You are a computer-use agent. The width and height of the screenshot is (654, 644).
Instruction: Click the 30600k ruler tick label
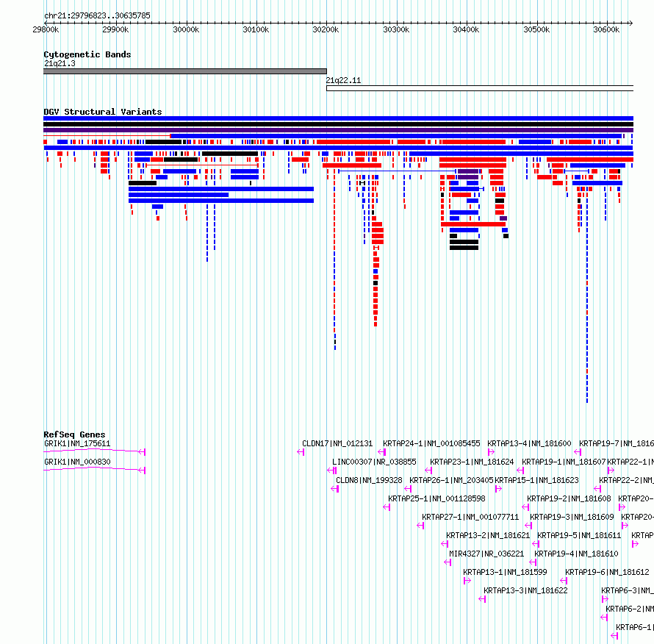(x=606, y=30)
